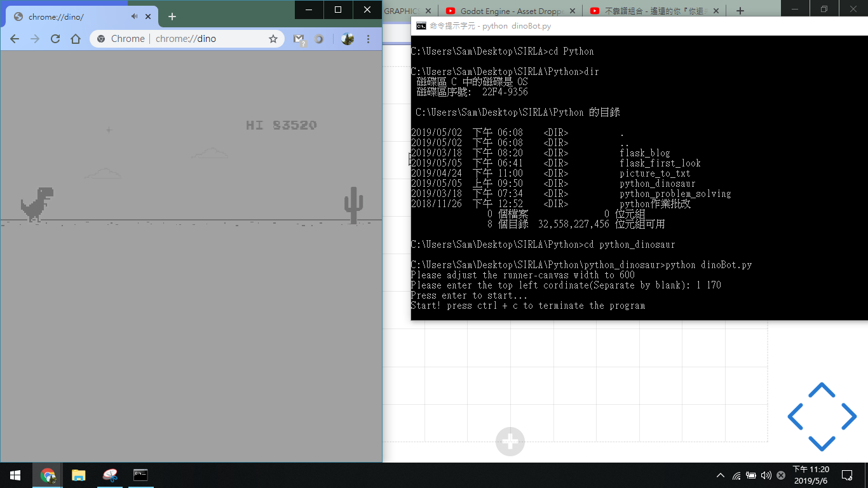Mute the chrome://dino tab audio icon
The width and height of the screenshot is (868, 488).
(x=135, y=17)
